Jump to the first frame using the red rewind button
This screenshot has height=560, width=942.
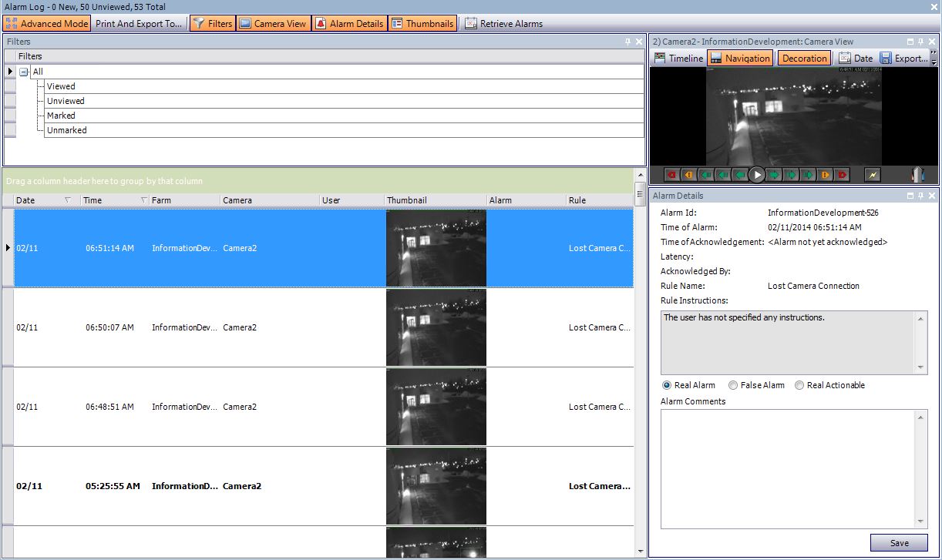[x=671, y=175]
